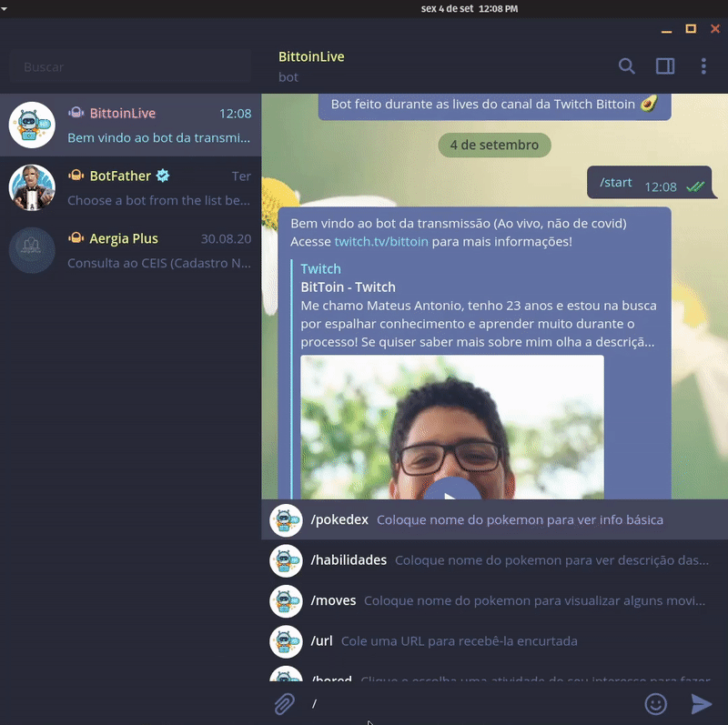Click 'Choose a bot from the list' preview
Image resolution: width=728 pixels, height=725 pixels.
pyautogui.click(x=158, y=200)
